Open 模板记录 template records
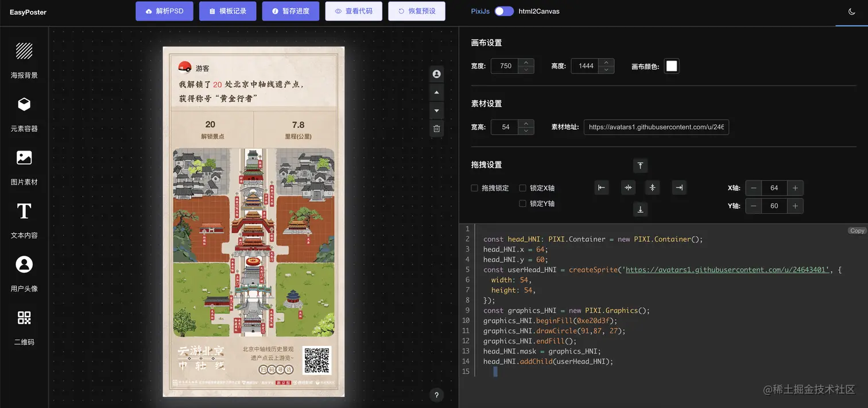 (227, 11)
